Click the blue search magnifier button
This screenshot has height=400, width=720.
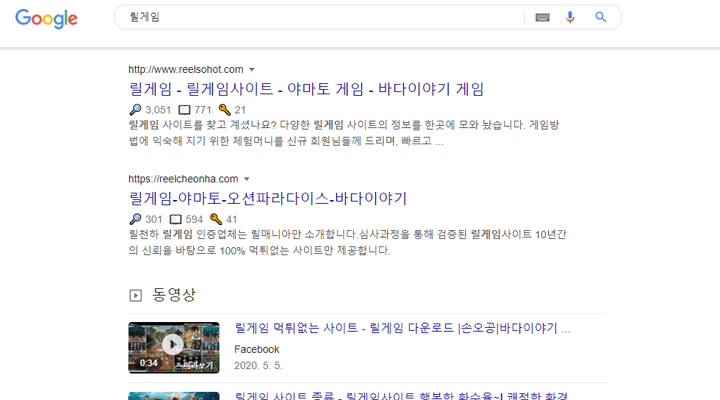601,17
